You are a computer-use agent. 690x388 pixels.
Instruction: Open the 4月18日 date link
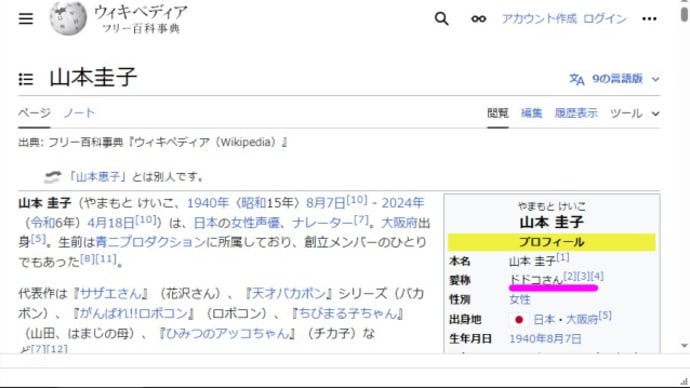[x=111, y=223]
